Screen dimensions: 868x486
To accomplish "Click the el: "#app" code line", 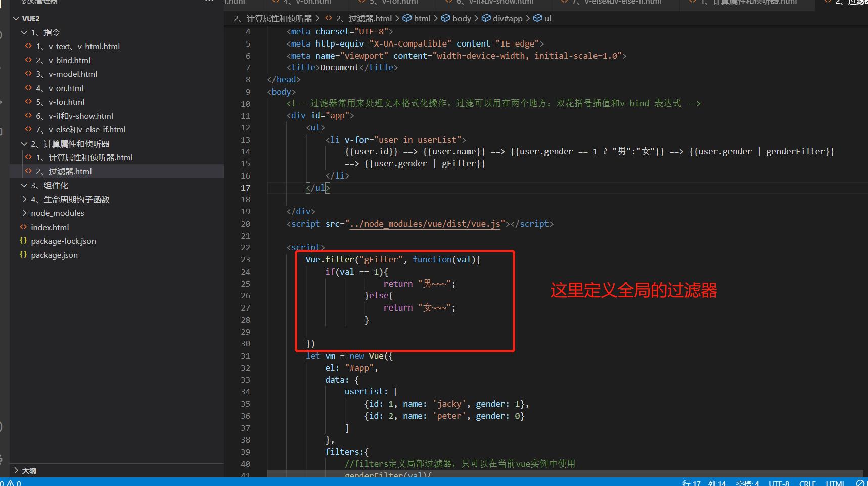I will (351, 368).
